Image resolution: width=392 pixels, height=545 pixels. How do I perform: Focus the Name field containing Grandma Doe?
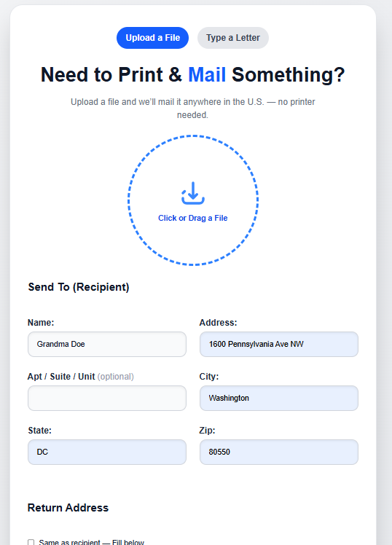tap(107, 344)
